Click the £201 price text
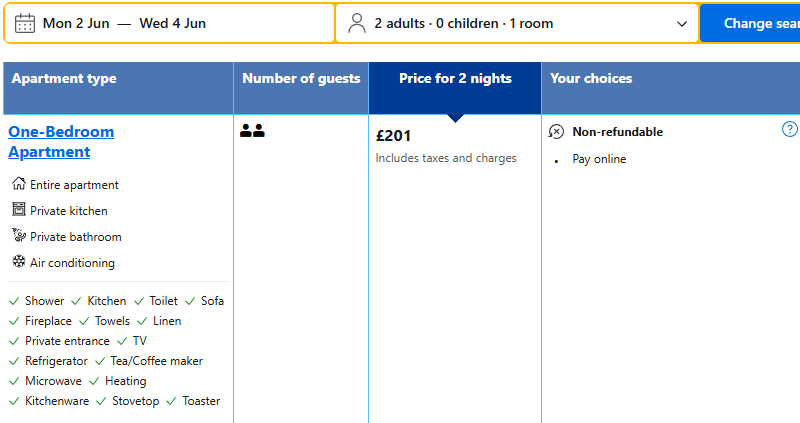This screenshot has height=423, width=800. click(394, 136)
